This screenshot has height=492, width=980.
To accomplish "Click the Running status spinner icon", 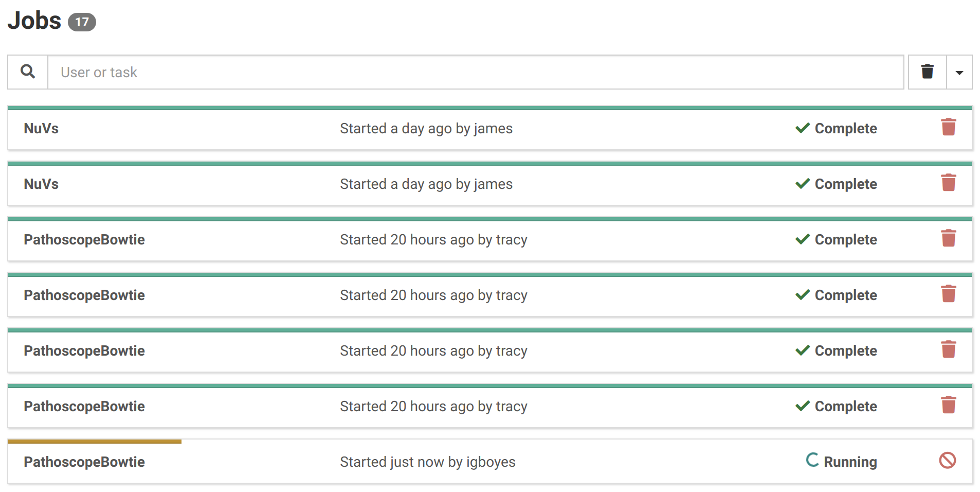I will [x=812, y=460].
